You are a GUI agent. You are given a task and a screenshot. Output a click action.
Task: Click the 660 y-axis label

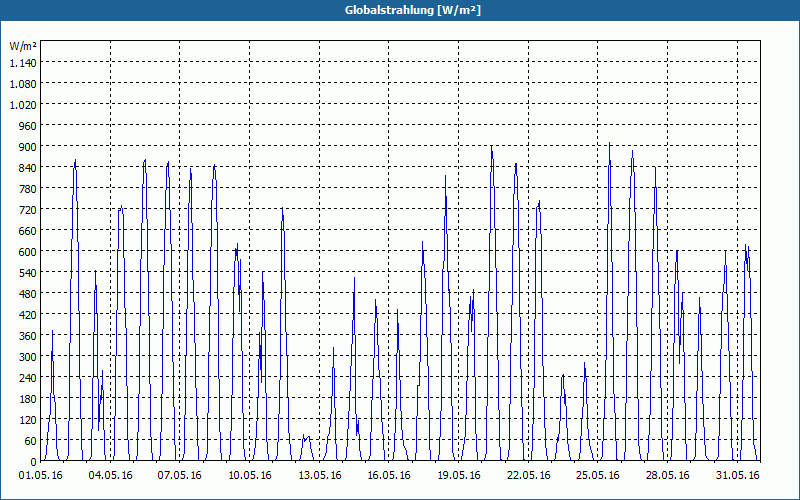(x=28, y=231)
